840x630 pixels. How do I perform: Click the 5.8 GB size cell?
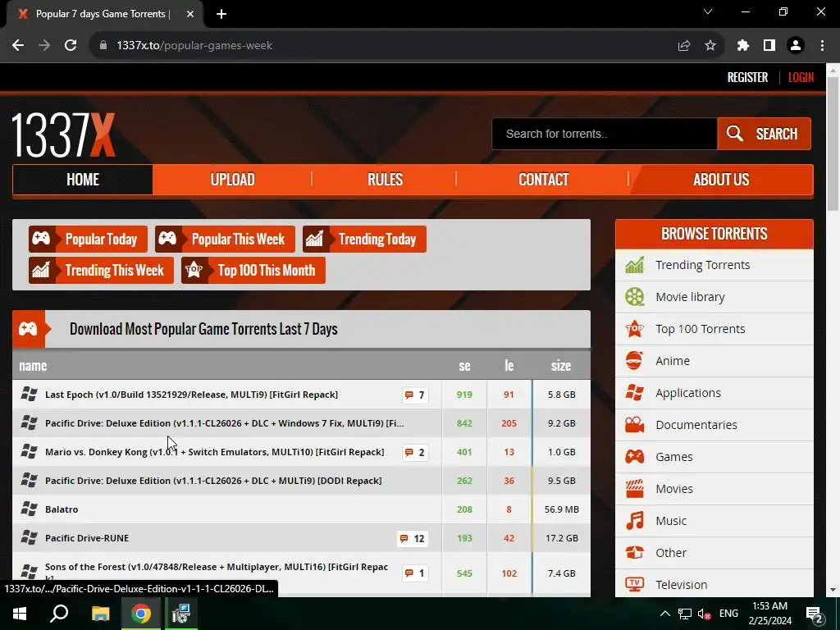coord(561,395)
